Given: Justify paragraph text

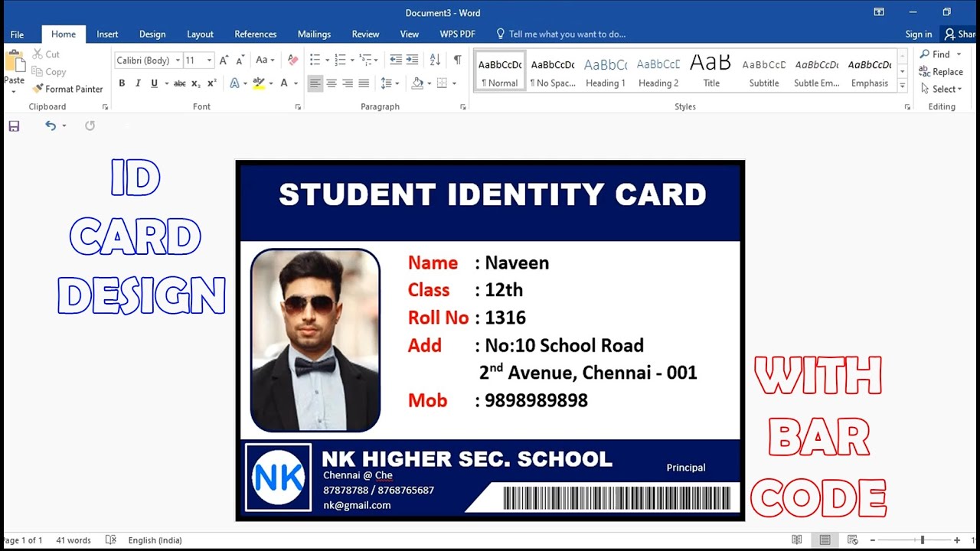Looking at the screenshot, I should click(x=364, y=83).
